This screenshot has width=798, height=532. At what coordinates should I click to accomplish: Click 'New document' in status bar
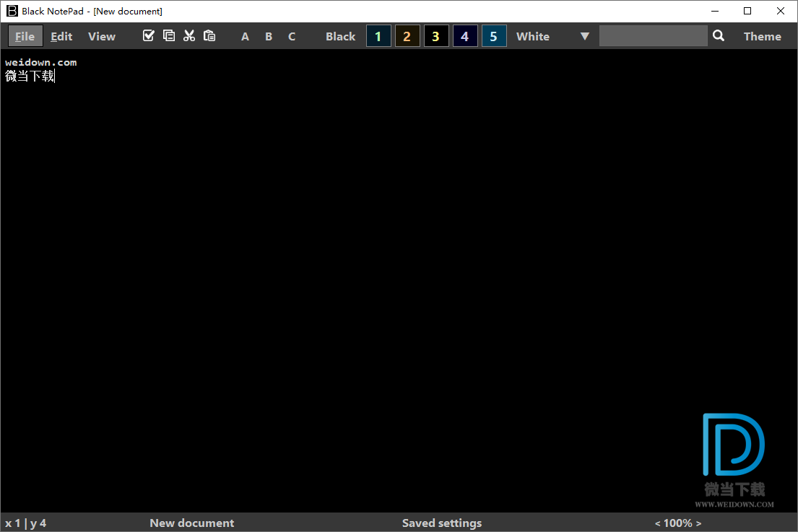coord(192,523)
